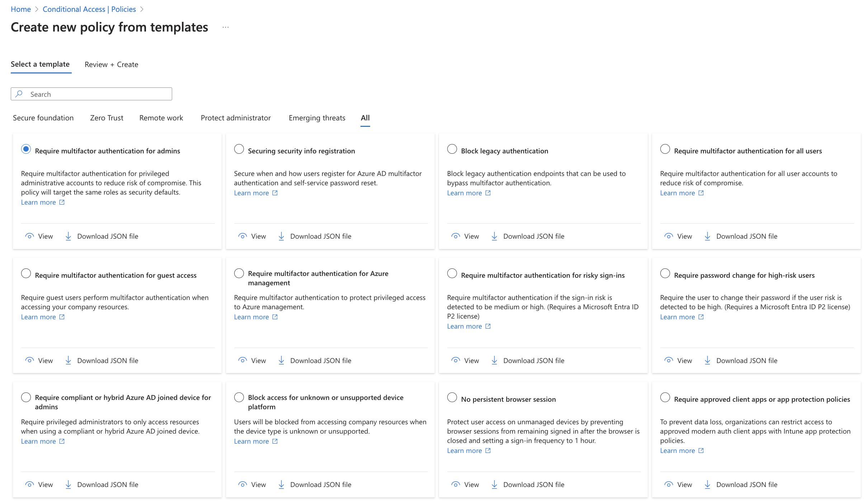This screenshot has height=501, width=868.
Task: Click Conditional Access | Policies breadcrumb link
Action: [89, 9]
